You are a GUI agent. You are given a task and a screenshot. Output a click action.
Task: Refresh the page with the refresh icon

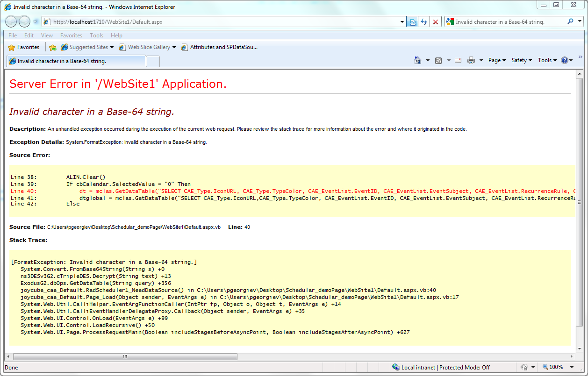(x=424, y=22)
